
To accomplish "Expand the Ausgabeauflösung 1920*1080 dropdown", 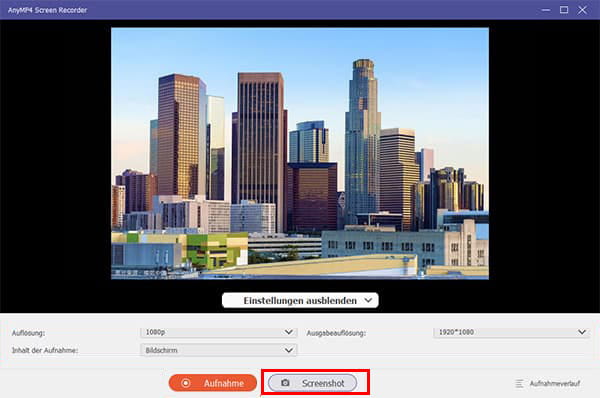I will (511, 332).
